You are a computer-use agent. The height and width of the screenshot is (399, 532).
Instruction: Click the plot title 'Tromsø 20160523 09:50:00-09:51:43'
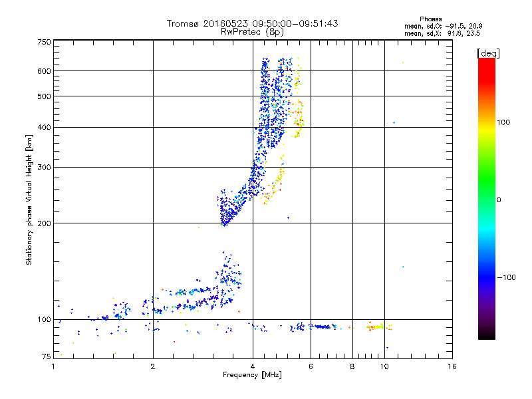[252, 23]
